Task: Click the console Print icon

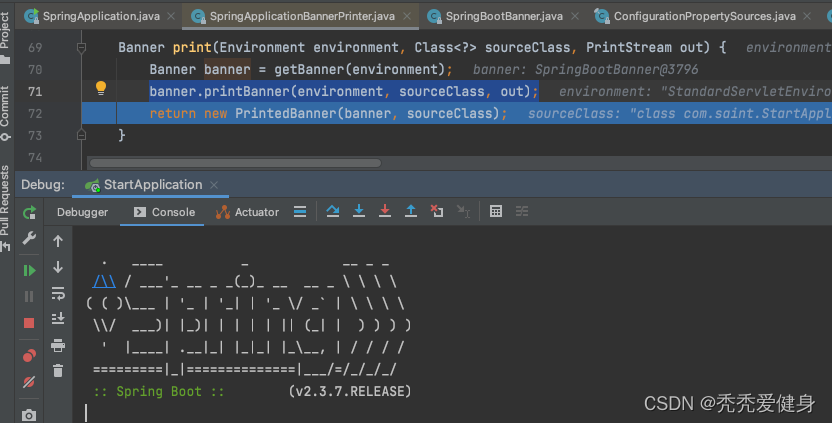Action: pyautogui.click(x=58, y=346)
